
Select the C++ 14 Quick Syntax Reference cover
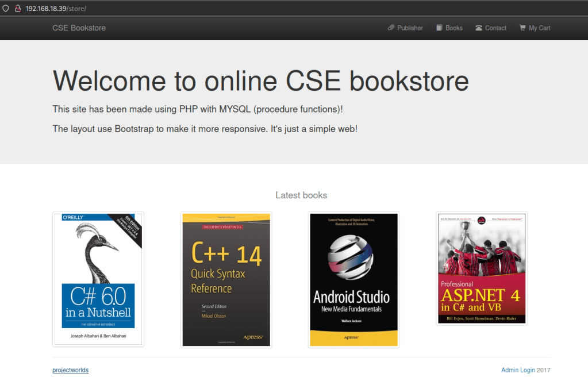(226, 280)
